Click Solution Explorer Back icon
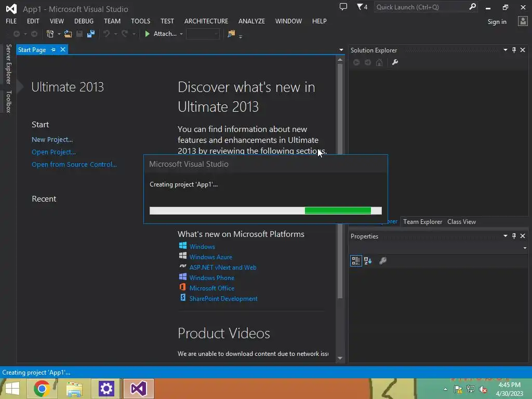 click(356, 62)
